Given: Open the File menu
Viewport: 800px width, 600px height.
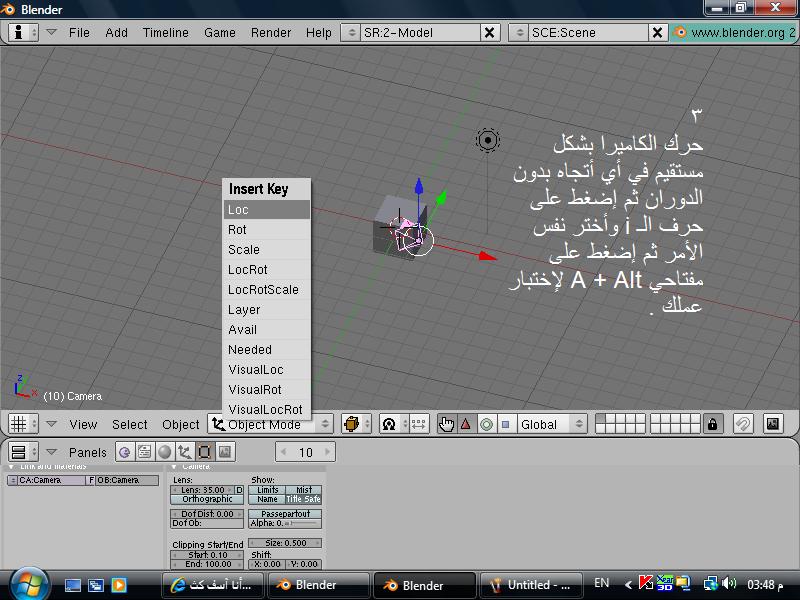Looking at the screenshot, I should [x=79, y=33].
